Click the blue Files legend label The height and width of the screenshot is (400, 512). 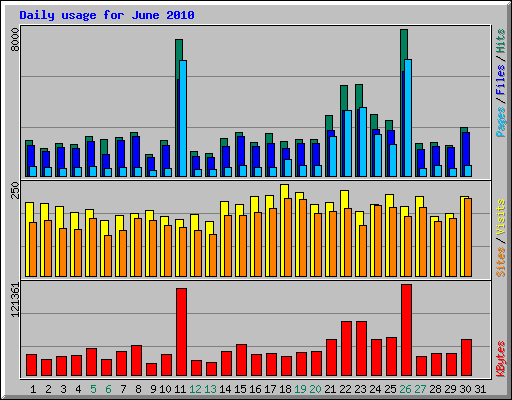pyautogui.click(x=501, y=79)
